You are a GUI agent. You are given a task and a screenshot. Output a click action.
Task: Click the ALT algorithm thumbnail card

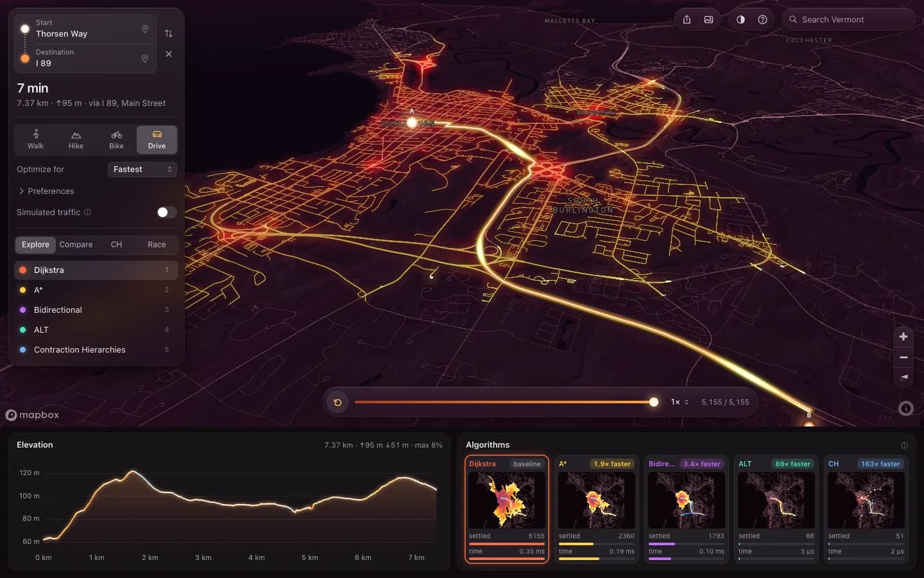point(776,510)
